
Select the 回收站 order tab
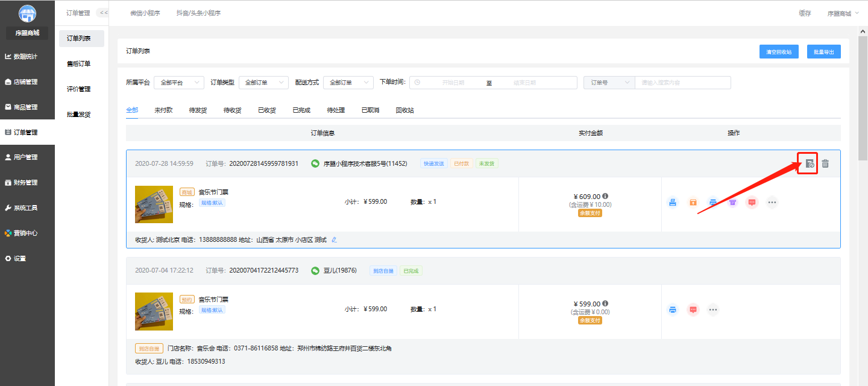point(405,110)
